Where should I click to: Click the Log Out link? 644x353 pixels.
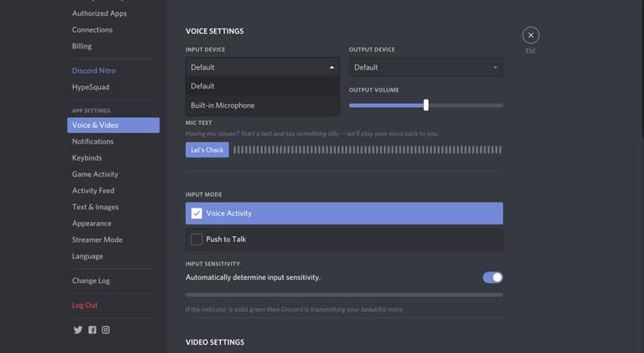85,305
